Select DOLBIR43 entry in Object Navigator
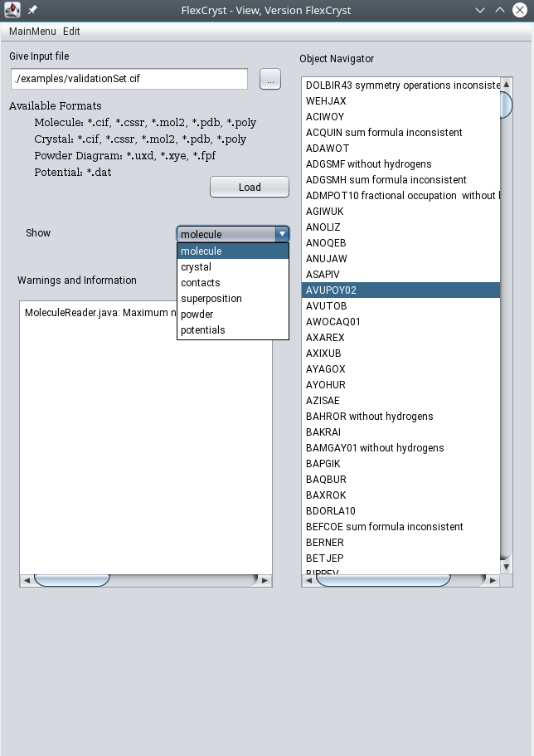The width and height of the screenshot is (534, 756). point(401,85)
